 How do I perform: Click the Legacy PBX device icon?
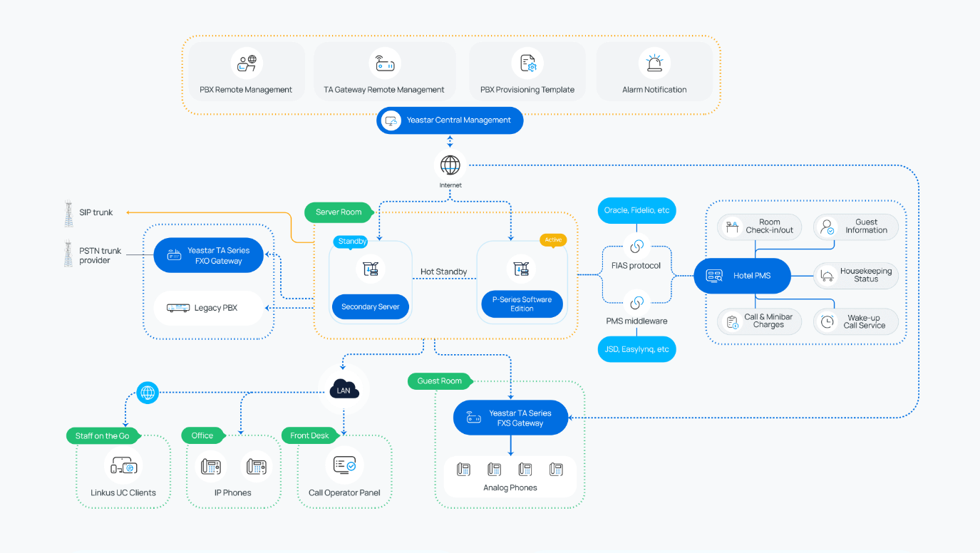pyautogui.click(x=177, y=308)
